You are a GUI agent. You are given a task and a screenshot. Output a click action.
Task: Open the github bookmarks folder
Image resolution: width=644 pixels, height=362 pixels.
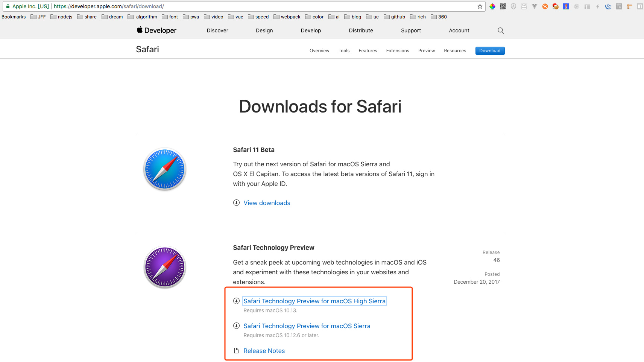394,17
